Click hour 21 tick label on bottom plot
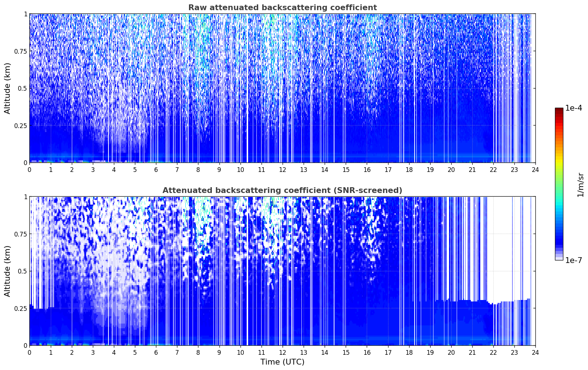 (472, 352)
